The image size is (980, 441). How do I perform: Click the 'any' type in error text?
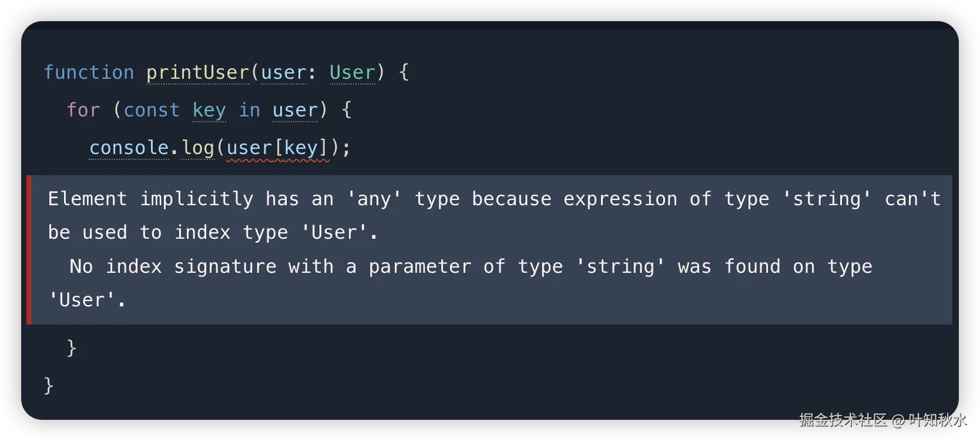pyautogui.click(x=374, y=199)
